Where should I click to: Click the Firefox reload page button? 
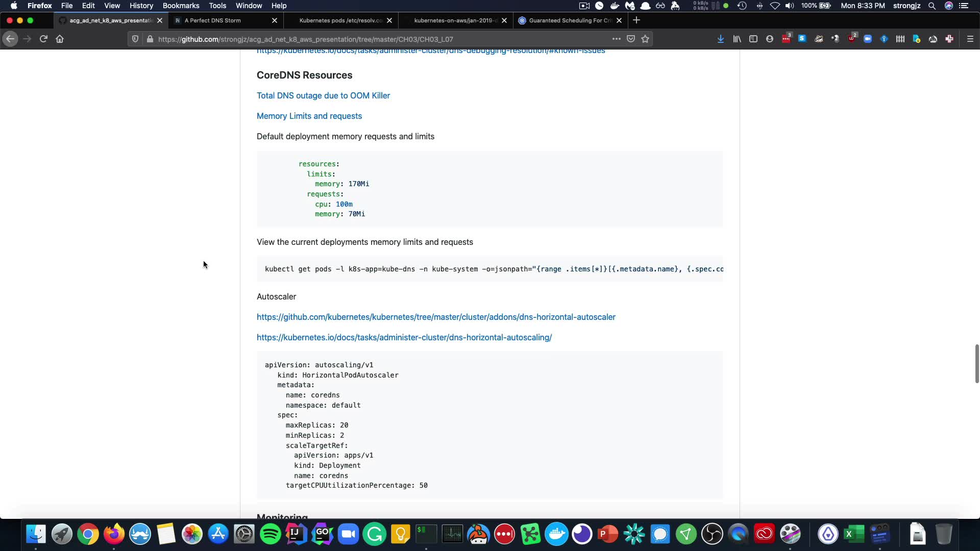[x=43, y=39]
